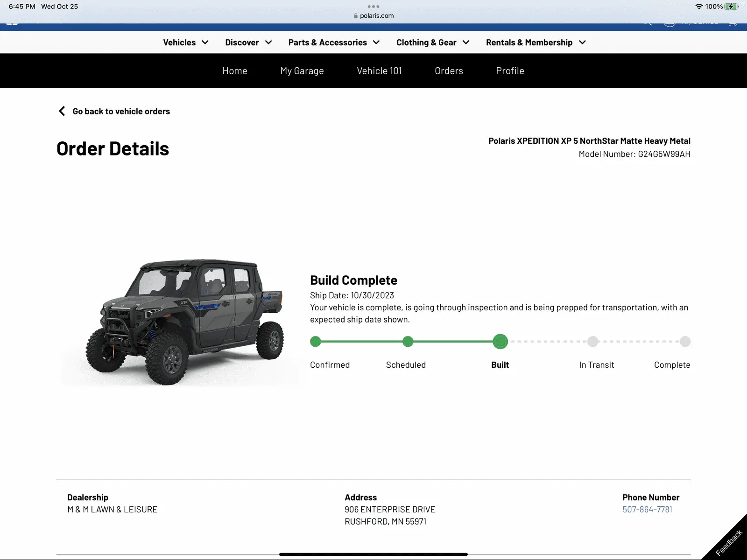Select Model Number G24G5W99AH text

point(634,154)
